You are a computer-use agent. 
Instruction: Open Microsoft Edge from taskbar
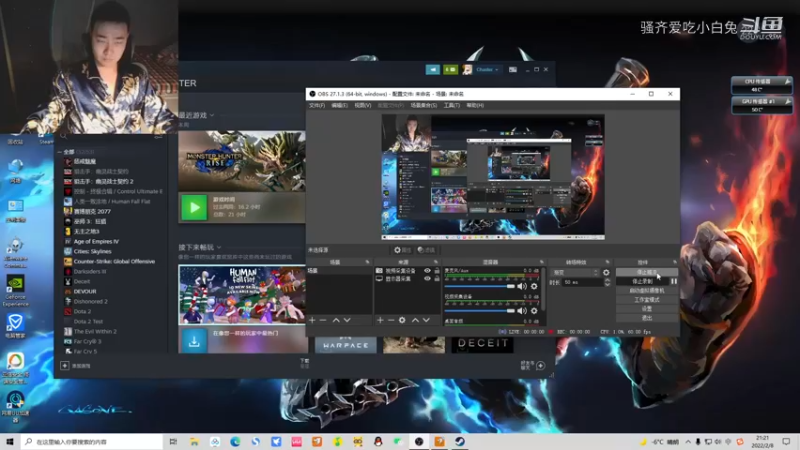pos(235,441)
